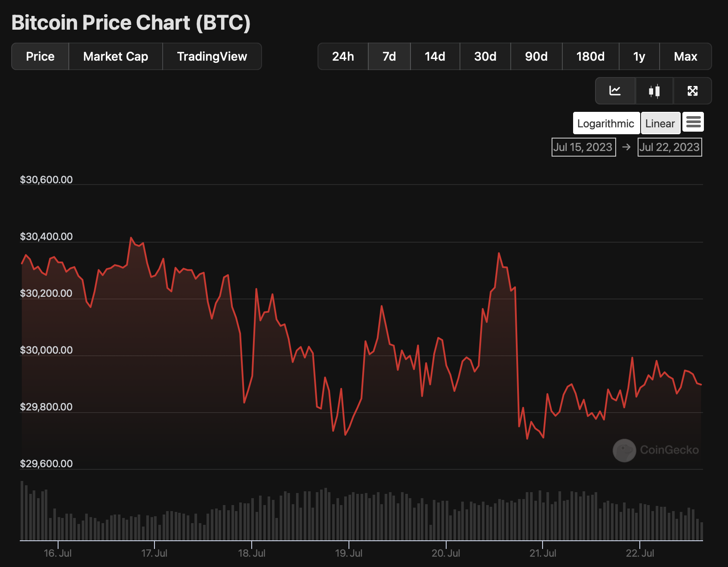This screenshot has width=728, height=567.
Task: Open the TradingView tab
Action: click(x=212, y=56)
